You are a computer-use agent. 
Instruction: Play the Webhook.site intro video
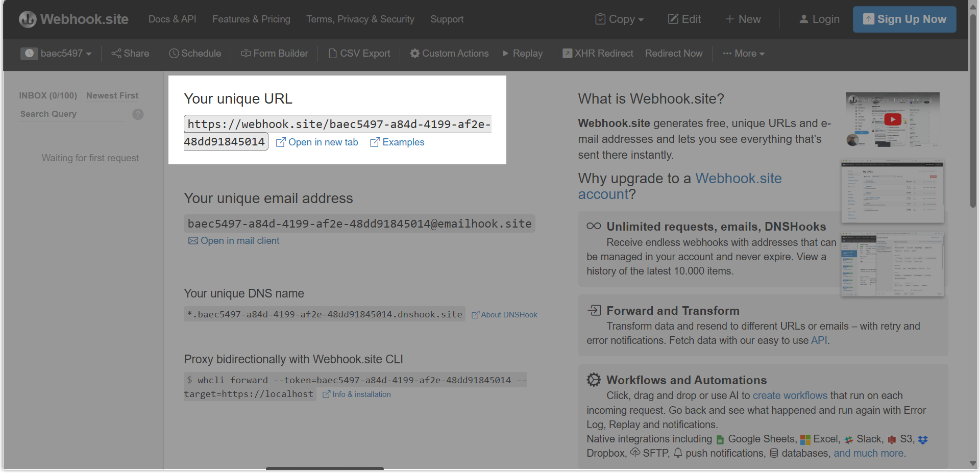pyautogui.click(x=892, y=120)
